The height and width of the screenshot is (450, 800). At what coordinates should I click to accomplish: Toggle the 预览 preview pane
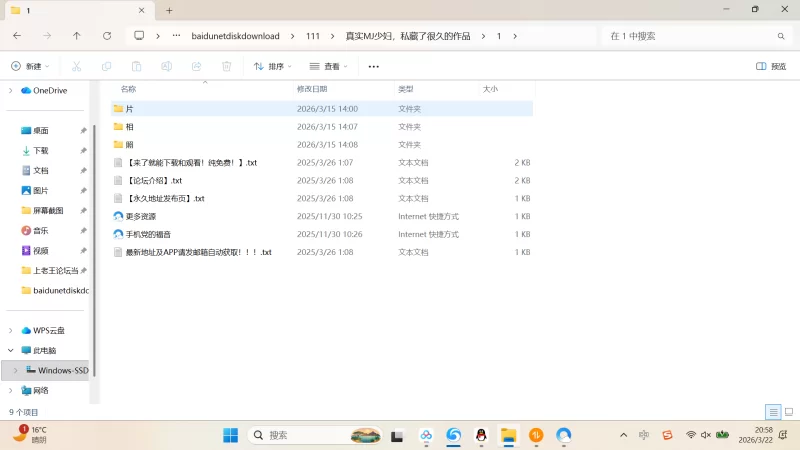[771, 66]
